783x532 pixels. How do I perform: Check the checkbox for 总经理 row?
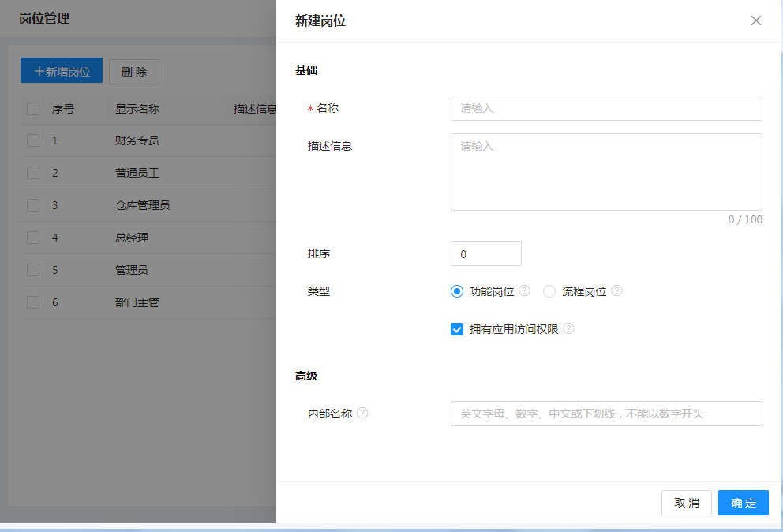click(33, 238)
